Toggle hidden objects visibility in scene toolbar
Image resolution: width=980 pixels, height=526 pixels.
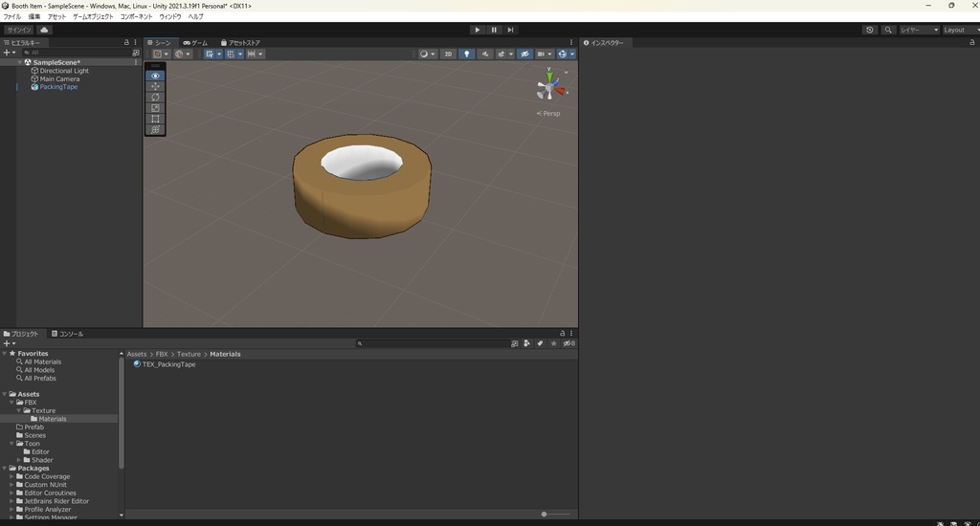[524, 55]
